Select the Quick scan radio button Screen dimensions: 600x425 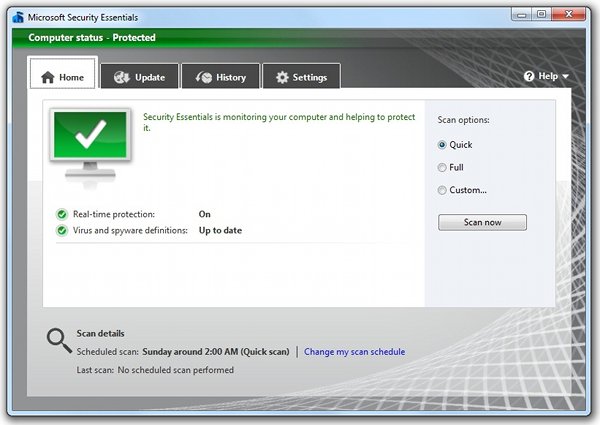pyautogui.click(x=442, y=145)
